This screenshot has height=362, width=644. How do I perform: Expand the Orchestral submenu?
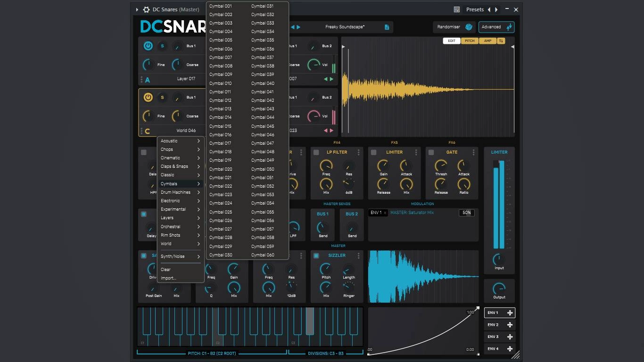pos(181,227)
